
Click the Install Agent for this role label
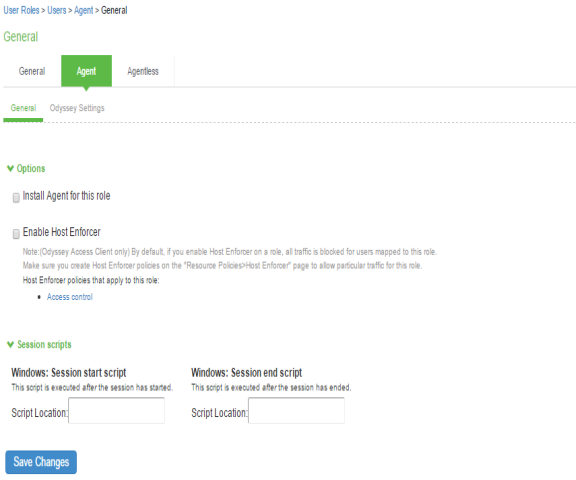[66, 196]
